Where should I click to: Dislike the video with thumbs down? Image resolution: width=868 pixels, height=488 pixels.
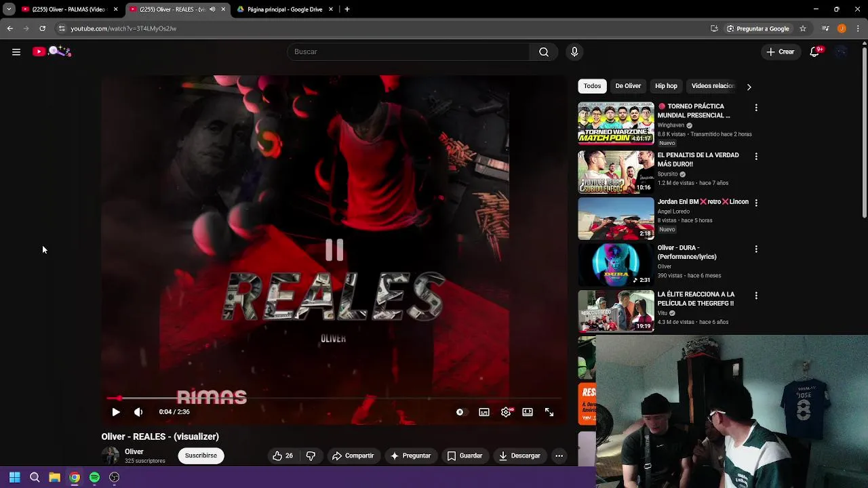point(311,455)
